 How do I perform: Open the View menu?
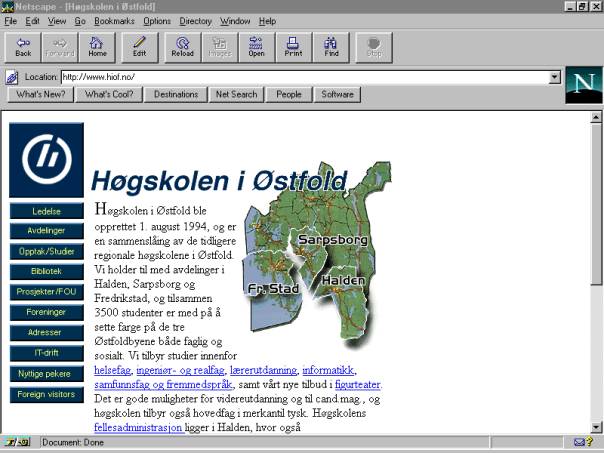(57, 21)
